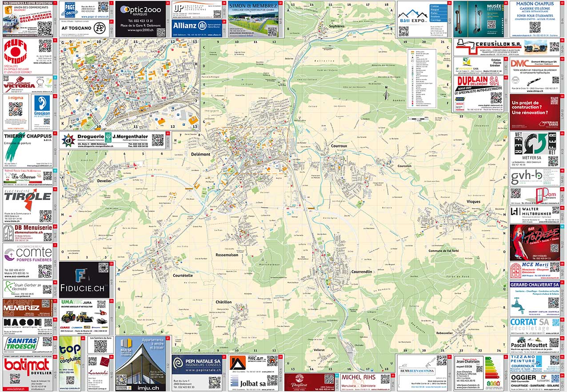The image size is (567, 392).
Task: Click the Fiducie.ch F logo
Action: tap(81, 276)
